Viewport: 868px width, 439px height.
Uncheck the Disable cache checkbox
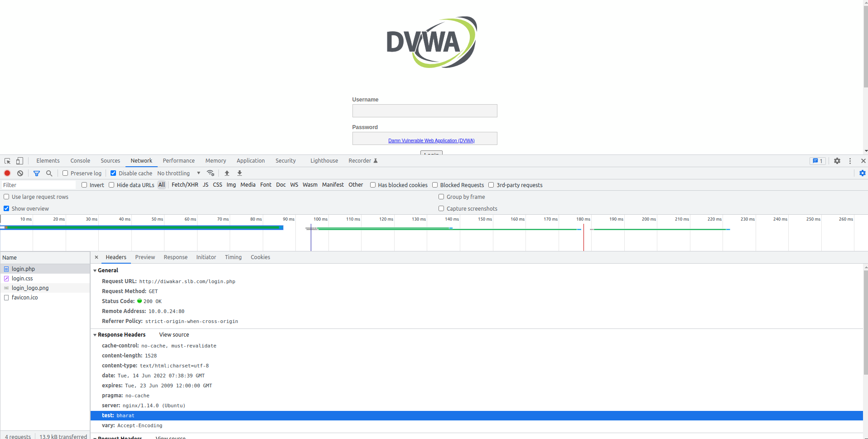pyautogui.click(x=113, y=173)
